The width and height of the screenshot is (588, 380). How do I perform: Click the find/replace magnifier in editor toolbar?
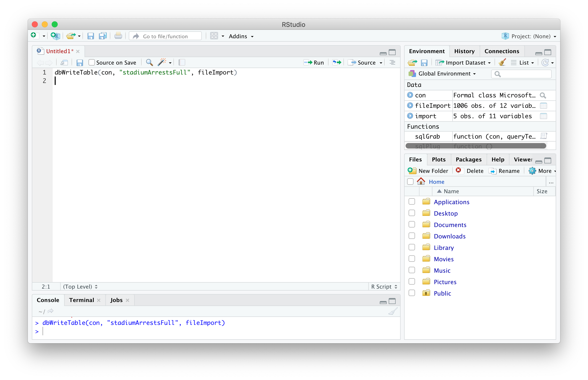coord(149,62)
